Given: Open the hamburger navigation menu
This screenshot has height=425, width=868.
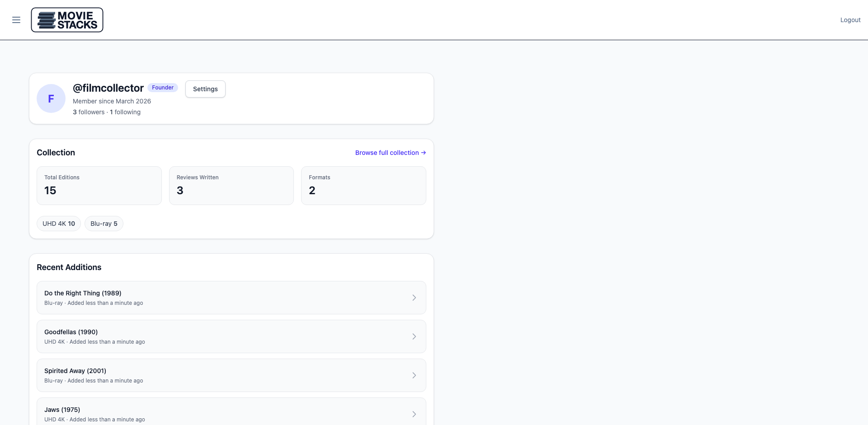Looking at the screenshot, I should coord(16,20).
